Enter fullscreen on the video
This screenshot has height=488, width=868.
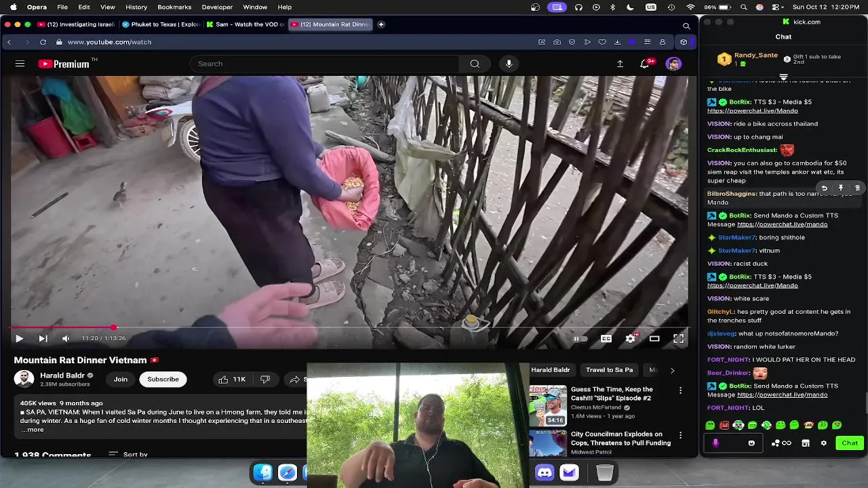coord(678,339)
